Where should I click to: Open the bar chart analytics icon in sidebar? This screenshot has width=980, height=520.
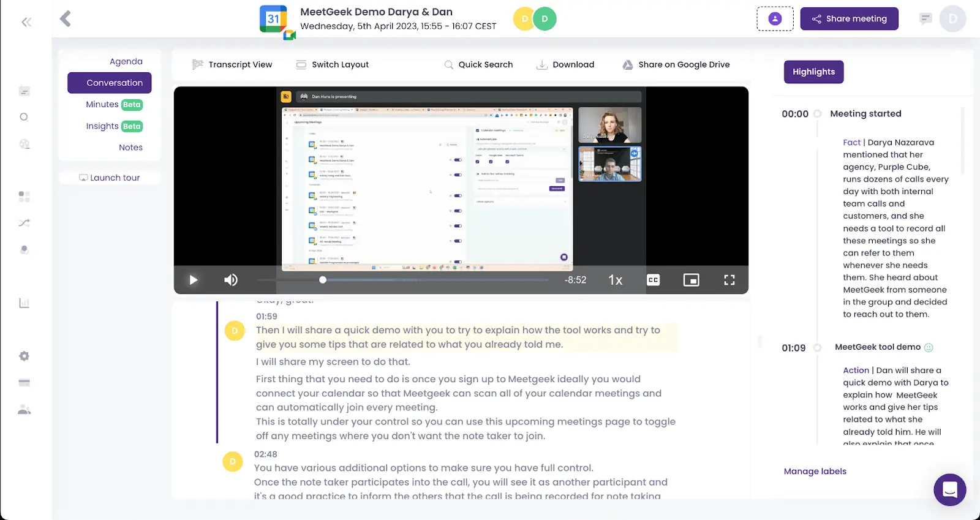(24, 303)
